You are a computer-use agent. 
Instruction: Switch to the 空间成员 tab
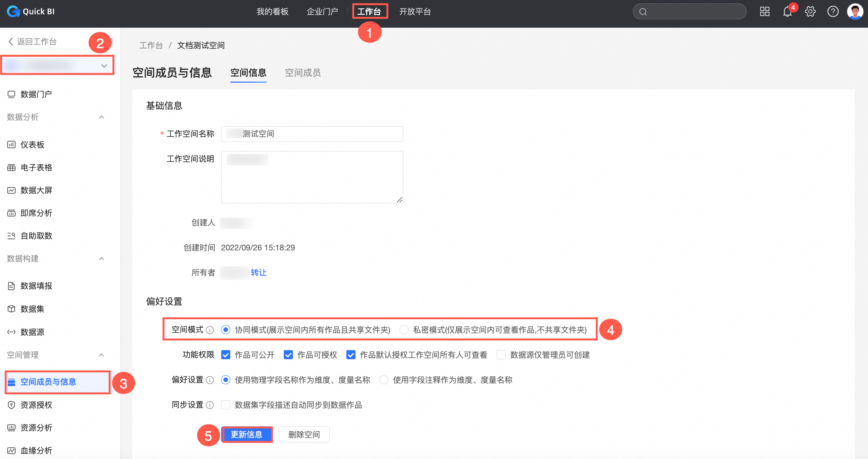303,72
